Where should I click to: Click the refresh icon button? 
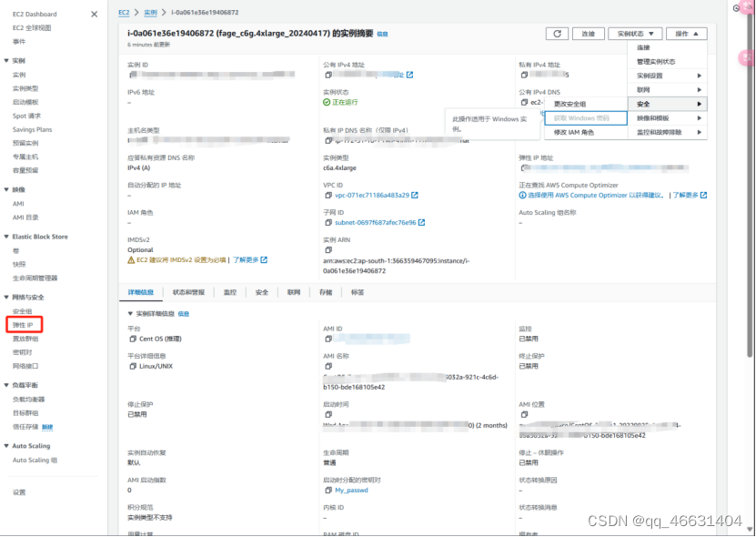coord(557,34)
